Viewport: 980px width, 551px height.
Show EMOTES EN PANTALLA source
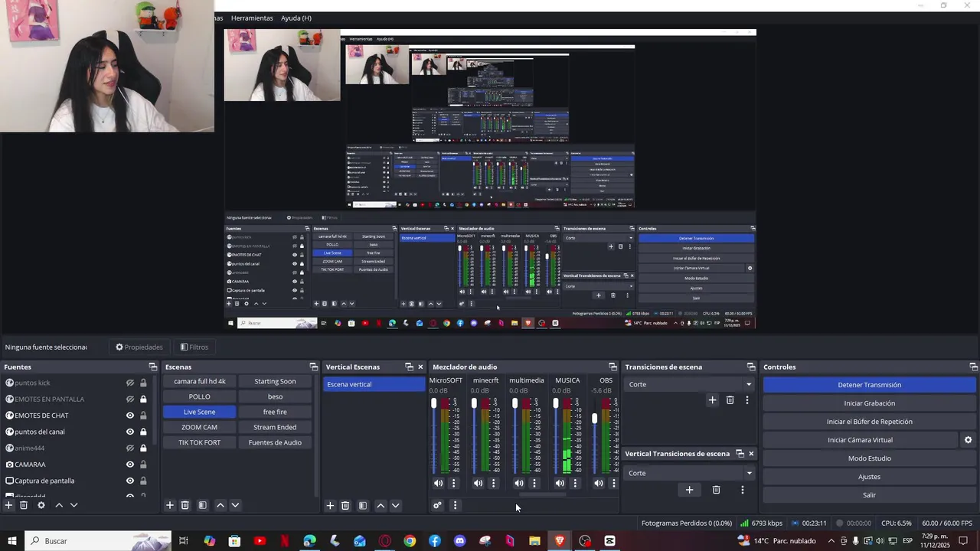(130, 399)
